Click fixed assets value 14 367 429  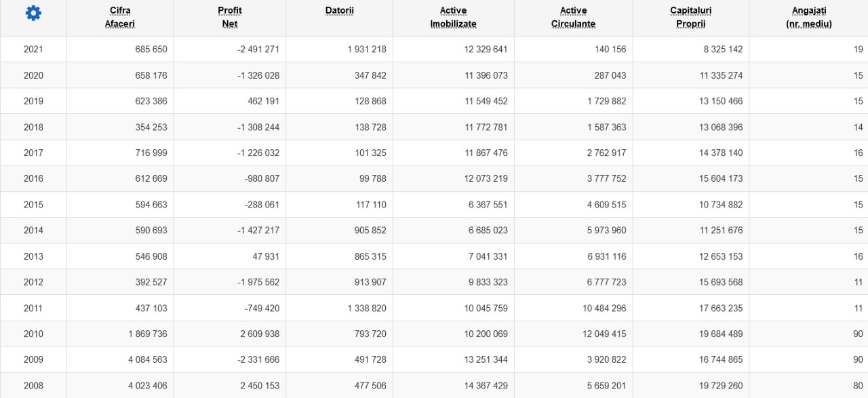point(486,385)
